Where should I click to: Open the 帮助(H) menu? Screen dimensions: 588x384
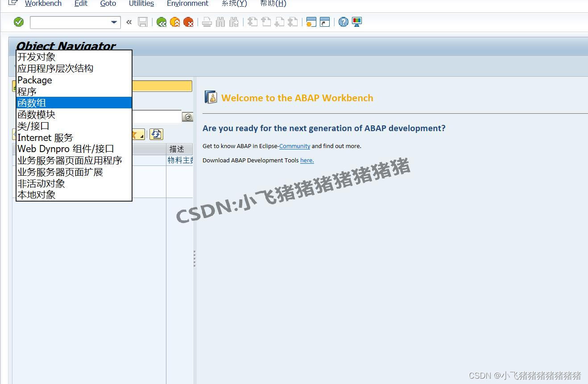pos(273,4)
